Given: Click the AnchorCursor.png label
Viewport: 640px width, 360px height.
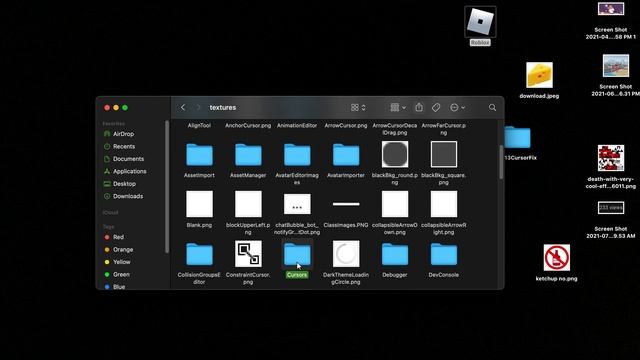Looking at the screenshot, I should coord(248,125).
